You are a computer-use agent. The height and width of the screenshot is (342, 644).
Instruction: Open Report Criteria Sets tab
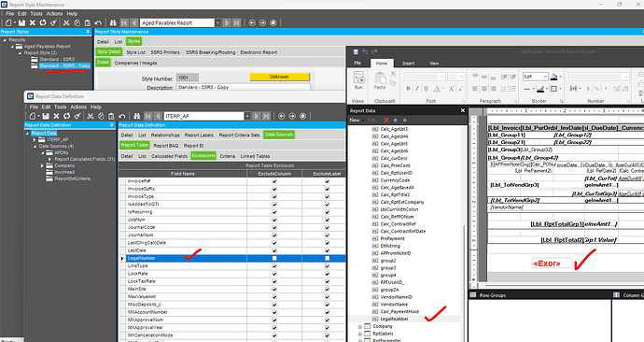pos(240,135)
